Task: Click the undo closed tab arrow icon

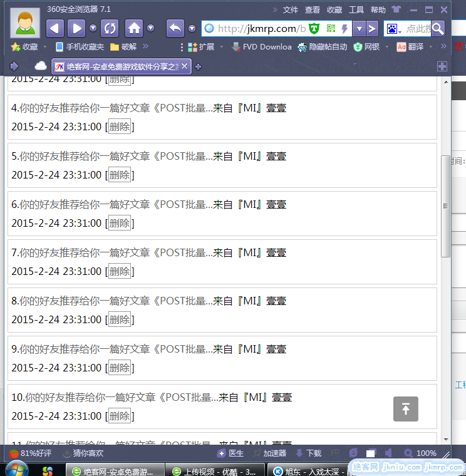Action: click(x=175, y=28)
